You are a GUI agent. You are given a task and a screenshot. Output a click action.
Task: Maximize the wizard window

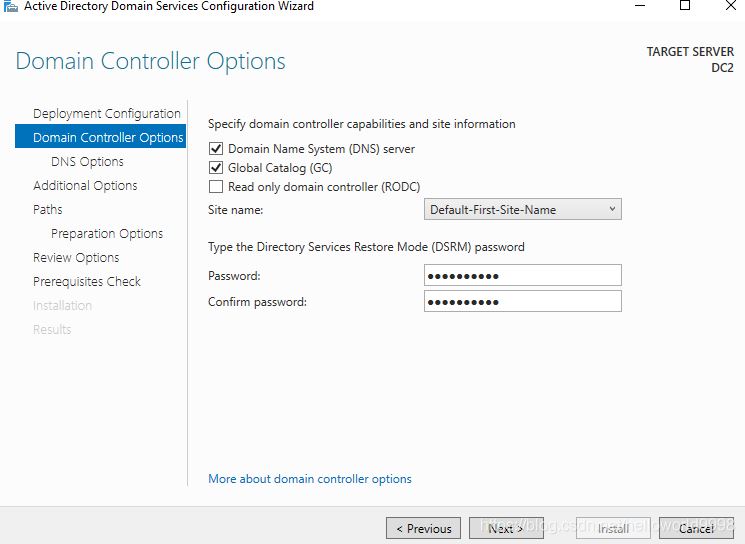tap(685, 6)
